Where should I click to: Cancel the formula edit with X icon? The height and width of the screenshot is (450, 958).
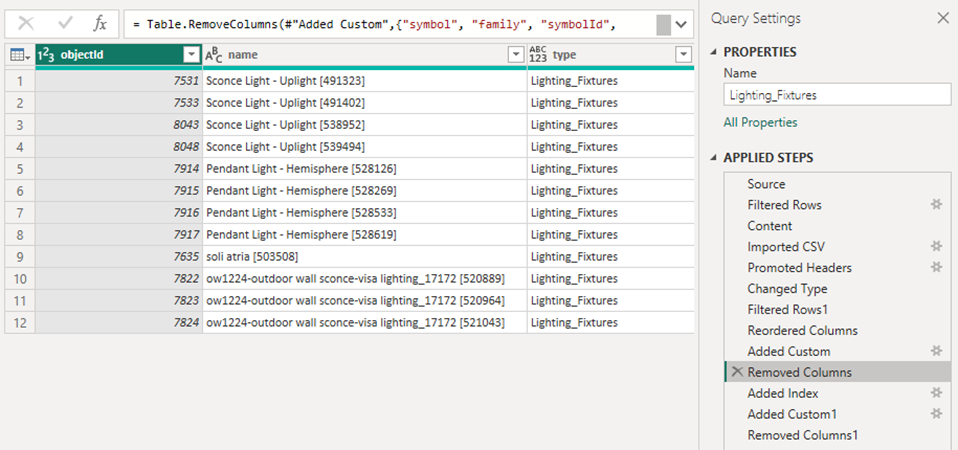pyautogui.click(x=26, y=24)
